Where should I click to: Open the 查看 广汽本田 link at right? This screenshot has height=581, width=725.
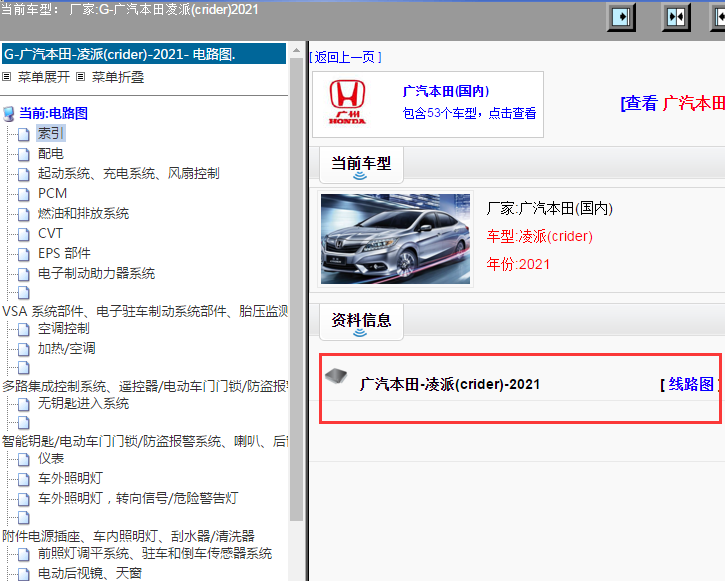(672, 103)
